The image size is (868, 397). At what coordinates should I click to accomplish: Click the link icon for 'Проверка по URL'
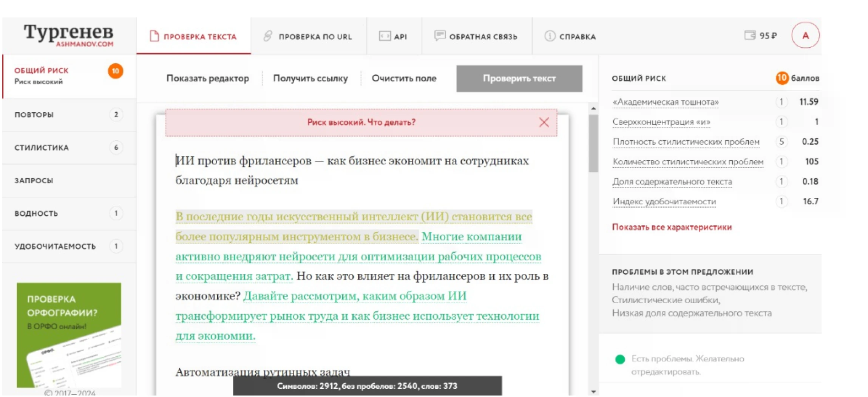[267, 36]
